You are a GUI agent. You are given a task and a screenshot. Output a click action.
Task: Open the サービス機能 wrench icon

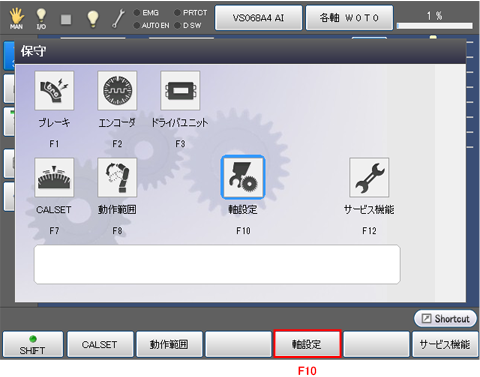pyautogui.click(x=369, y=178)
